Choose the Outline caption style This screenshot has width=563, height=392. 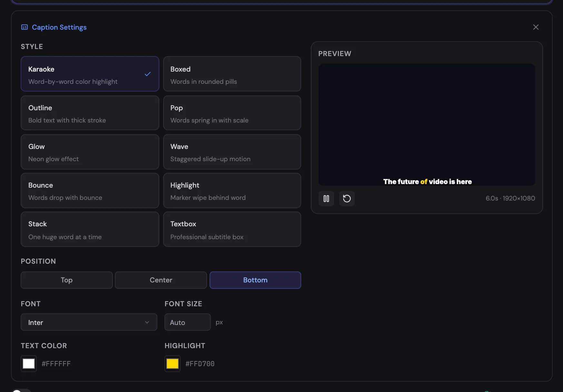coord(90,113)
